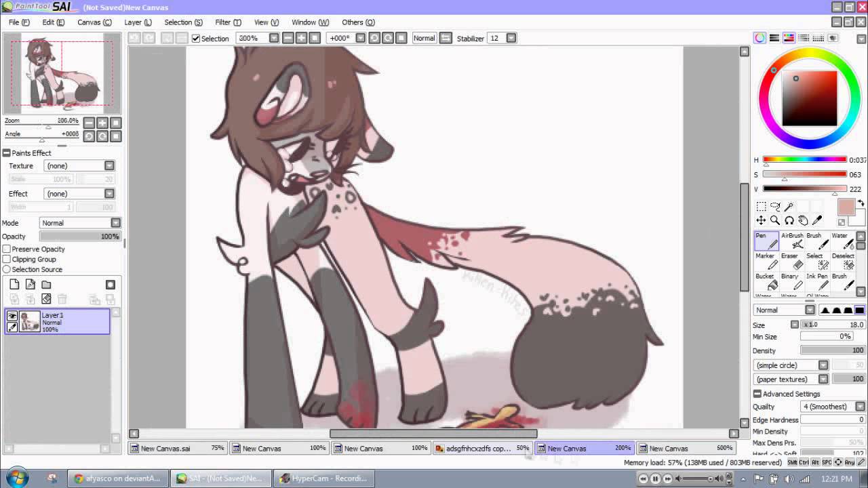Image resolution: width=868 pixels, height=488 pixels.
Task: Create a new layer folder
Action: (46, 285)
